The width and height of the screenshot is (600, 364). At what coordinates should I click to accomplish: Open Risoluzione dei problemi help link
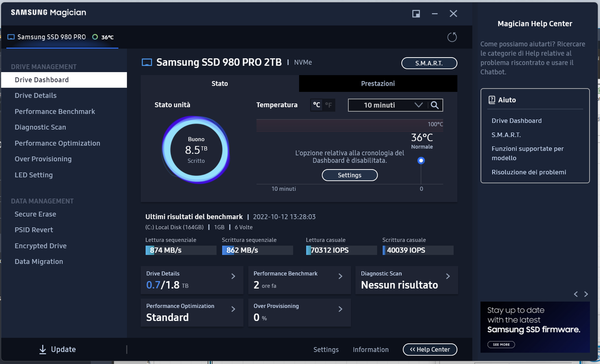[529, 172]
